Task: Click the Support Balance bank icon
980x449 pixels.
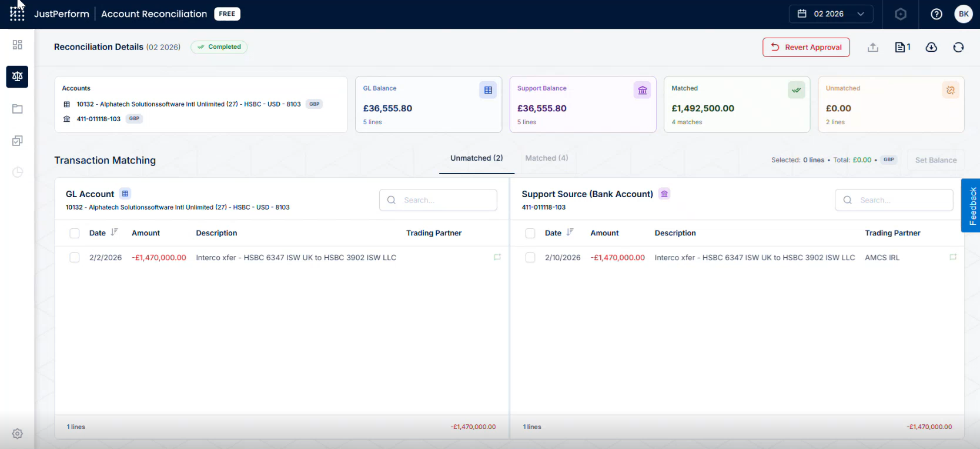Action: click(643, 90)
